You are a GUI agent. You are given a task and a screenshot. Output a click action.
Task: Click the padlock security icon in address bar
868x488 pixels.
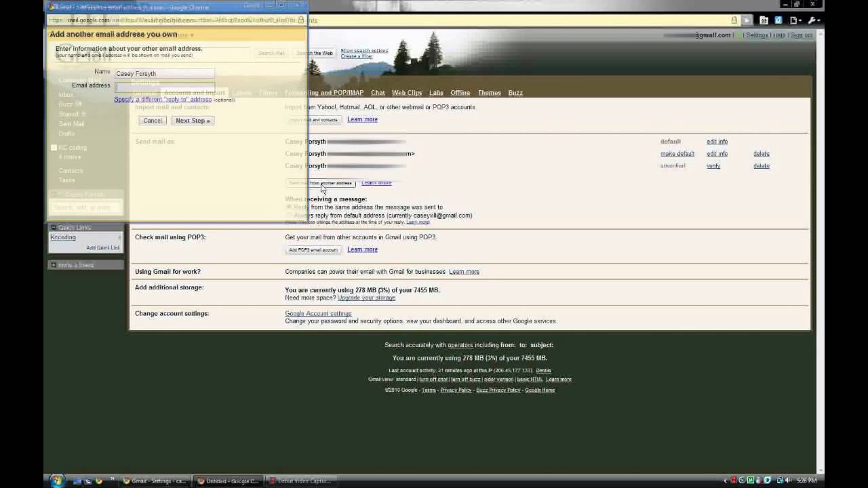click(x=734, y=20)
